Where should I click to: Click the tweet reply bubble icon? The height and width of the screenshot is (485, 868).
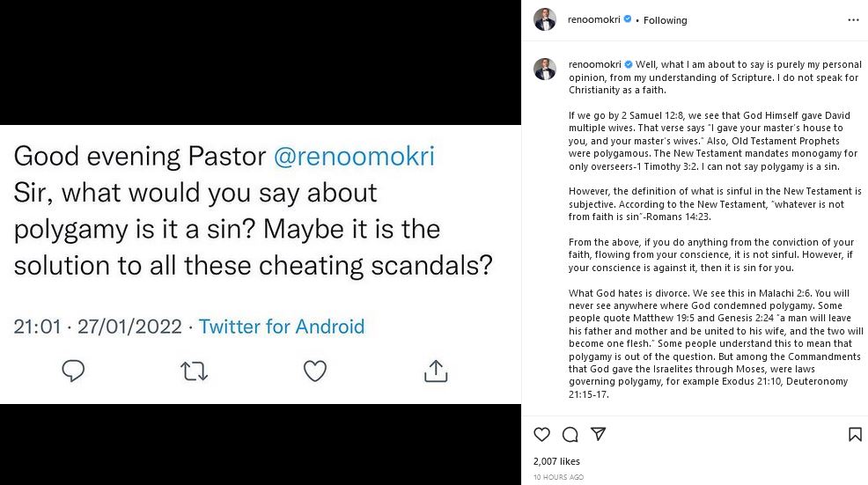click(73, 371)
